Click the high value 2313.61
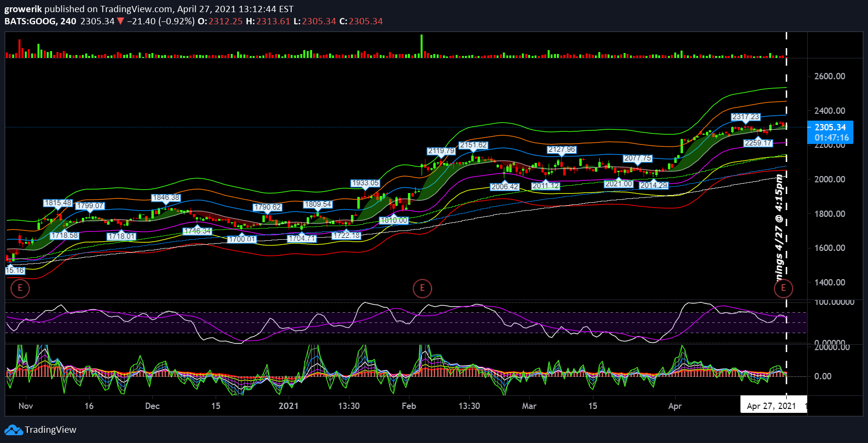The height and width of the screenshot is (443, 868). (273, 21)
